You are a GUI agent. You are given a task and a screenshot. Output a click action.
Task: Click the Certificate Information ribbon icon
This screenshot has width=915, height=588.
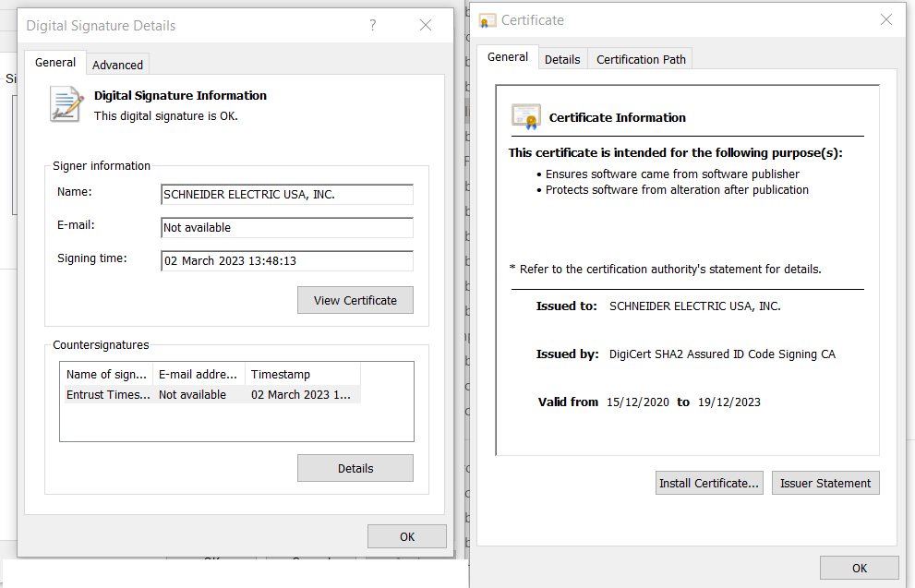tap(525, 117)
